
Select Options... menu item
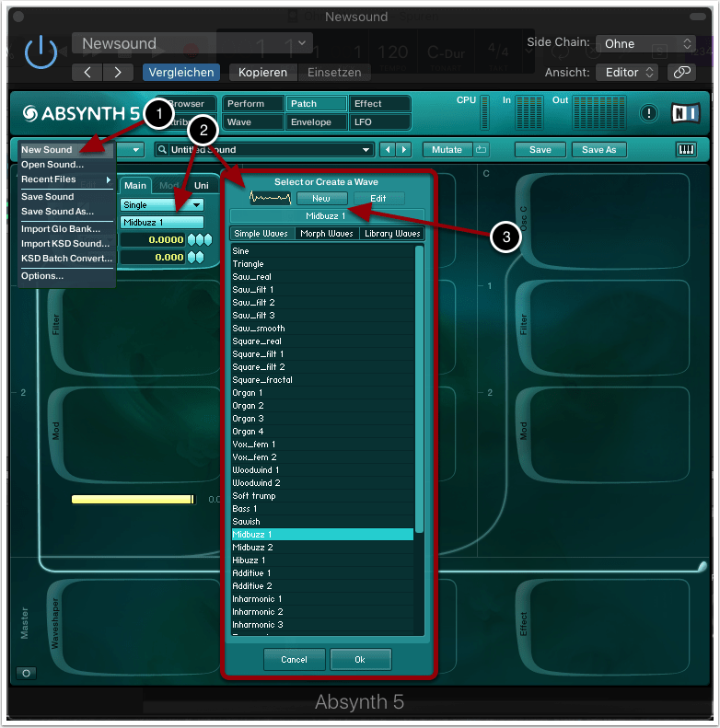tap(66, 276)
